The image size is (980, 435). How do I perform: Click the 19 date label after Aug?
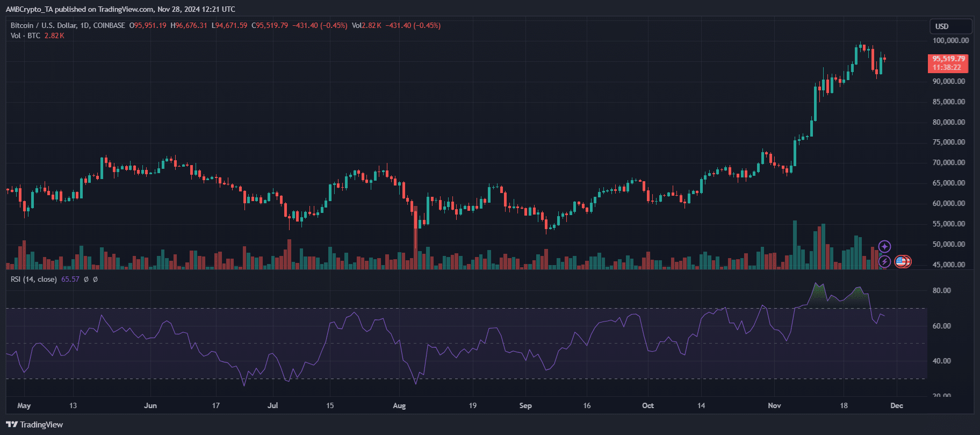pos(472,405)
